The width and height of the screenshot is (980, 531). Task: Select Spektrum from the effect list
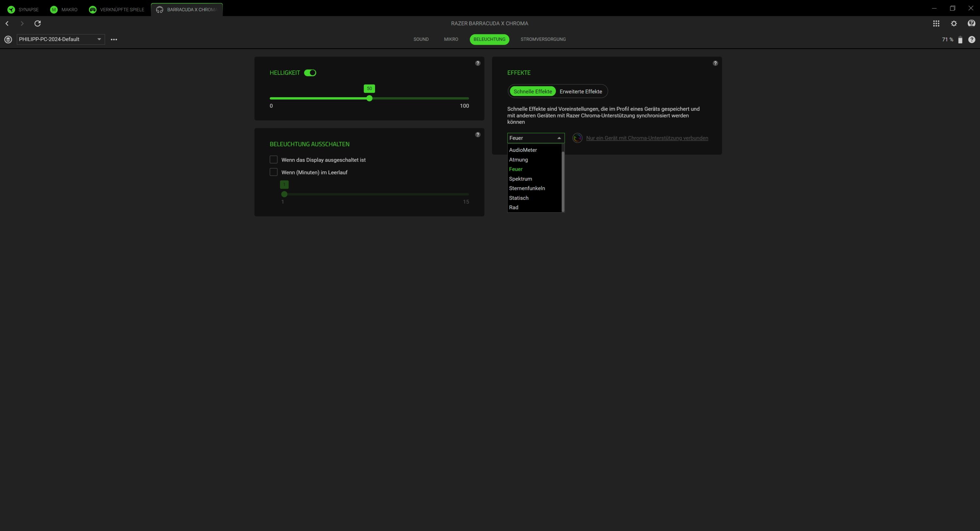[x=520, y=179]
